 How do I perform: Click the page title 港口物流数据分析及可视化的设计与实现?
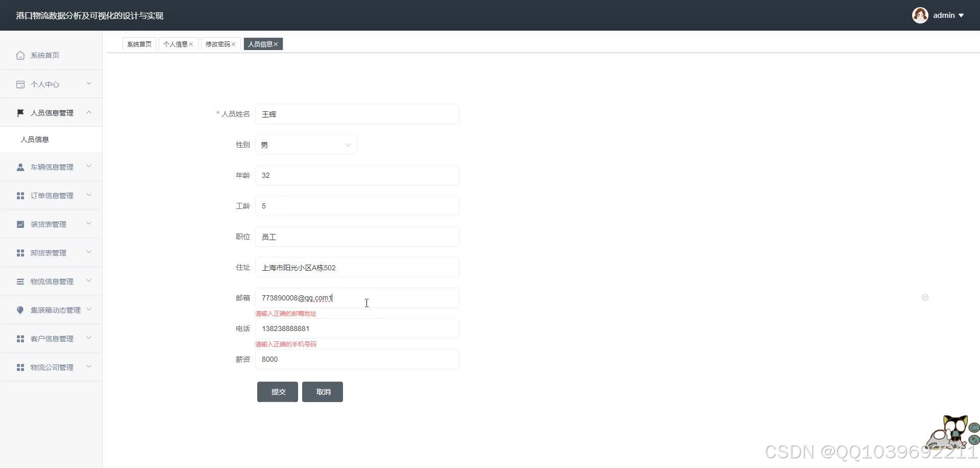tap(90, 16)
